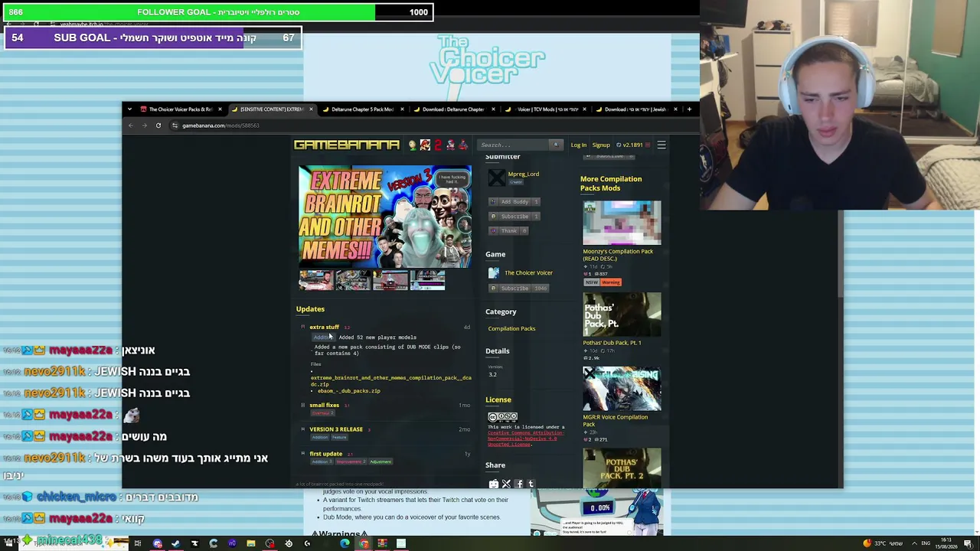Click the Log In link

point(578,145)
